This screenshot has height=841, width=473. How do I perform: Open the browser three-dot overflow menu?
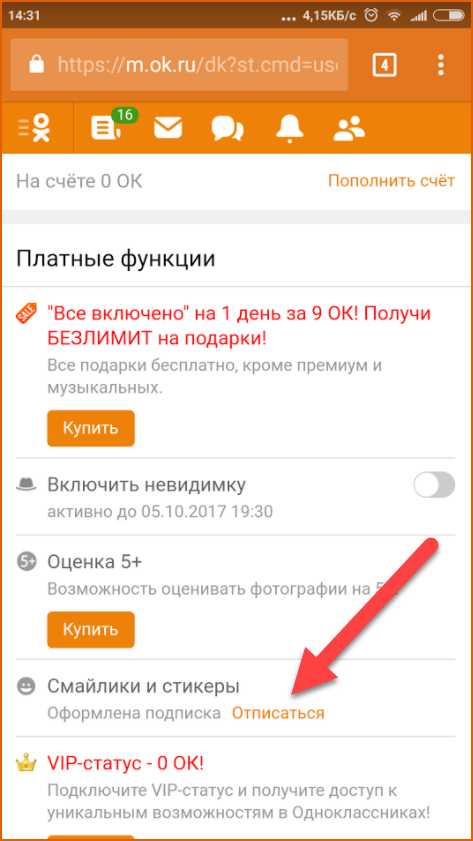(441, 65)
